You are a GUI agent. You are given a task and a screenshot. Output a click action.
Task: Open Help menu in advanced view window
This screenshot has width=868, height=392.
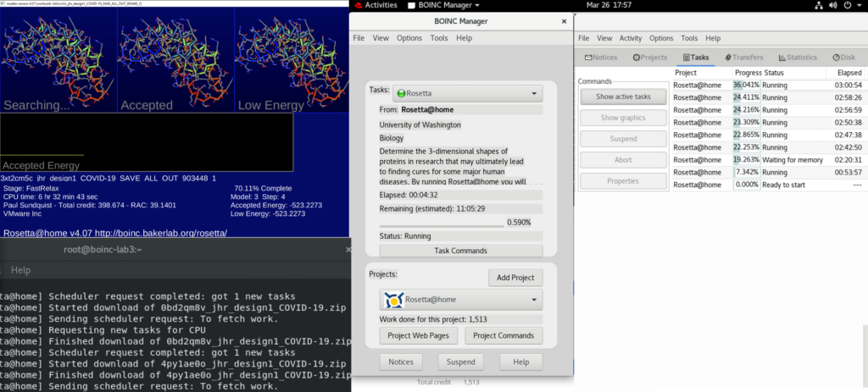coord(713,38)
